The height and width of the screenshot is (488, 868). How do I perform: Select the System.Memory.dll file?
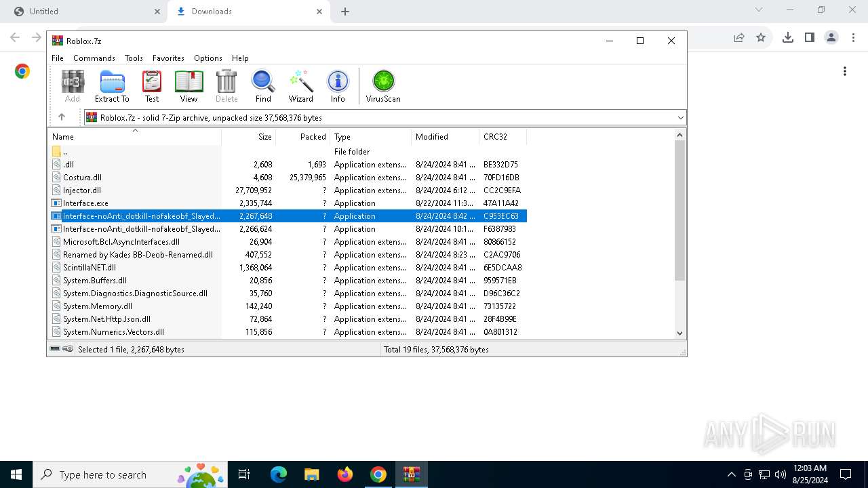tap(287, 306)
